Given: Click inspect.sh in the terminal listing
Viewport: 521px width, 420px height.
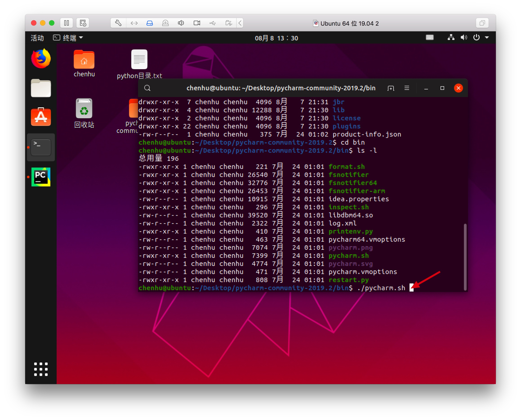Looking at the screenshot, I should point(348,207).
